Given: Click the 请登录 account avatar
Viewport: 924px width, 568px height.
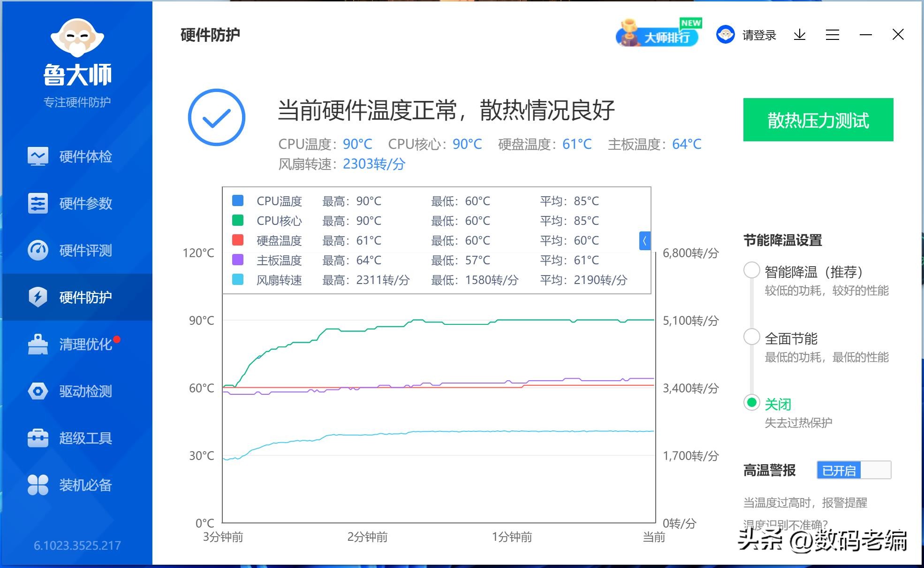Looking at the screenshot, I should coord(725,35).
